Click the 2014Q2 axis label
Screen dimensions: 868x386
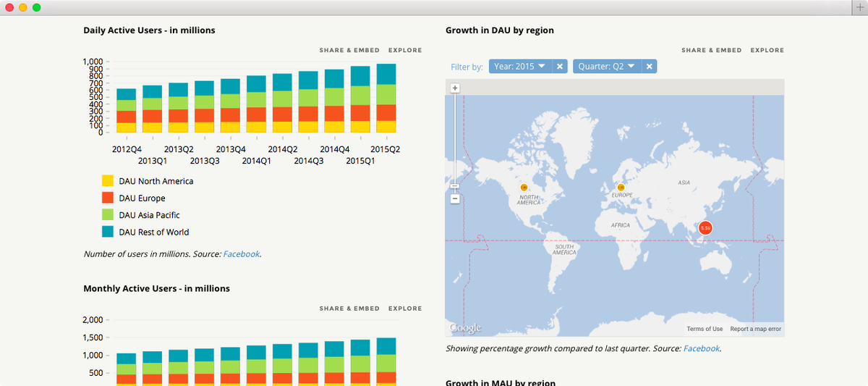282,149
